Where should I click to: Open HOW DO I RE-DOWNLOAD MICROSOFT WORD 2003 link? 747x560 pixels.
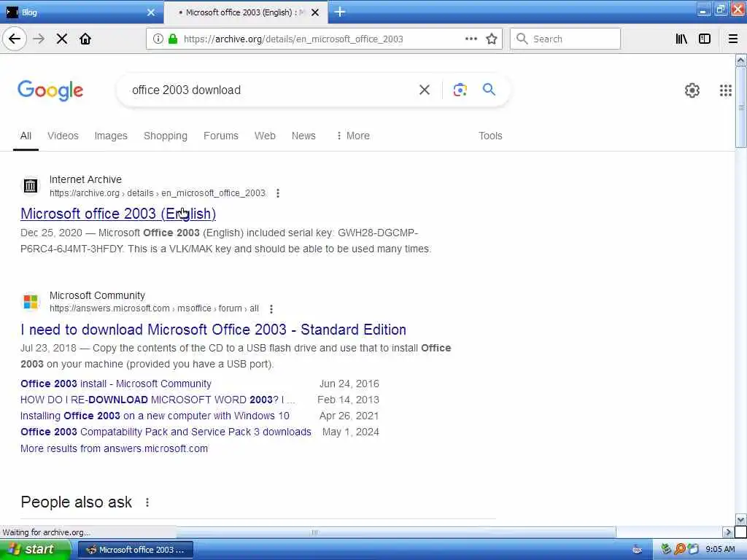pos(158,400)
